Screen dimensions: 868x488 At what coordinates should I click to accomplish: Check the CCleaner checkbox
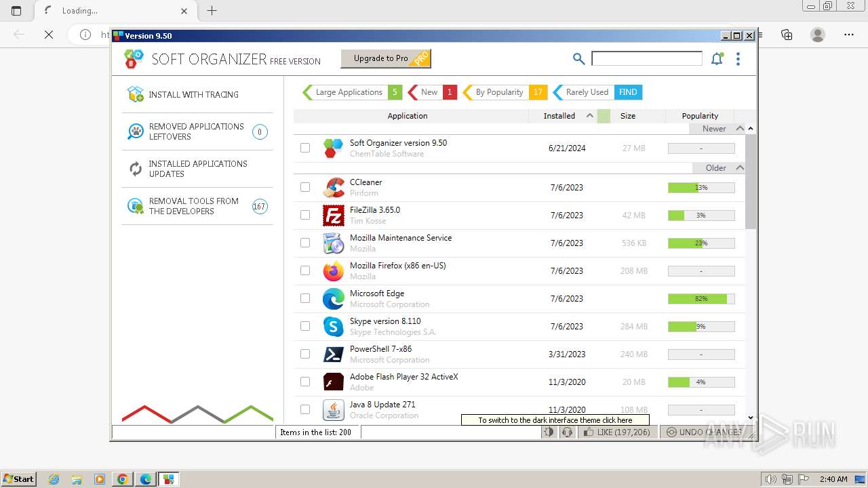tap(305, 187)
